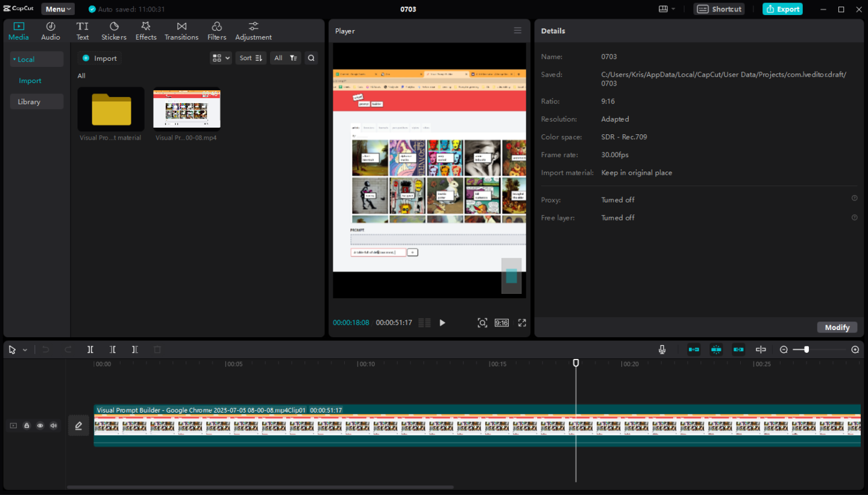
Task: Open the Menu dropdown
Action: (x=58, y=9)
